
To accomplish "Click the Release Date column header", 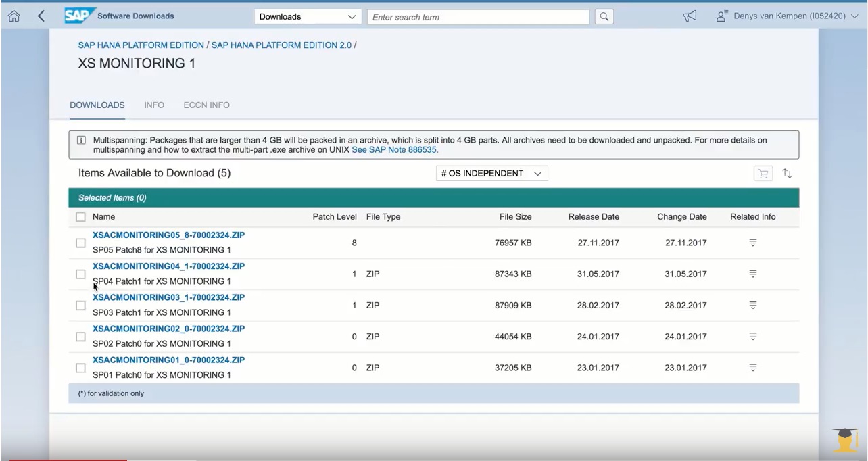I will [594, 217].
